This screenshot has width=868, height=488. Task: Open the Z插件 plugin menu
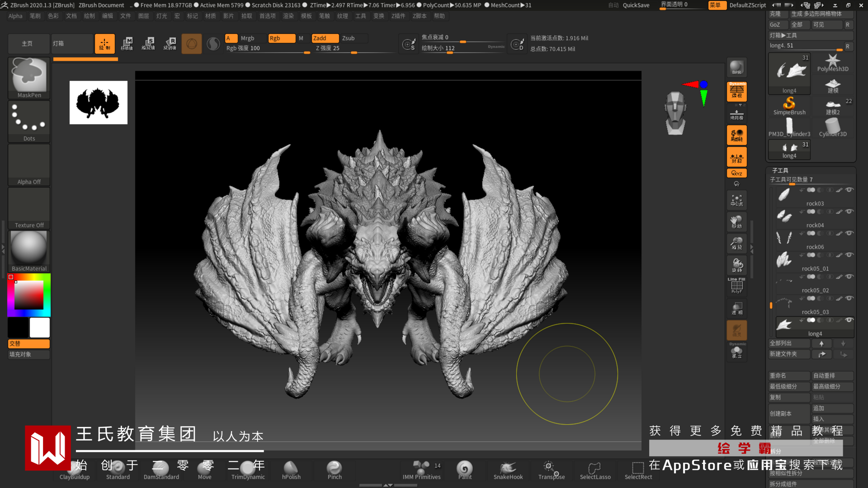tap(398, 16)
